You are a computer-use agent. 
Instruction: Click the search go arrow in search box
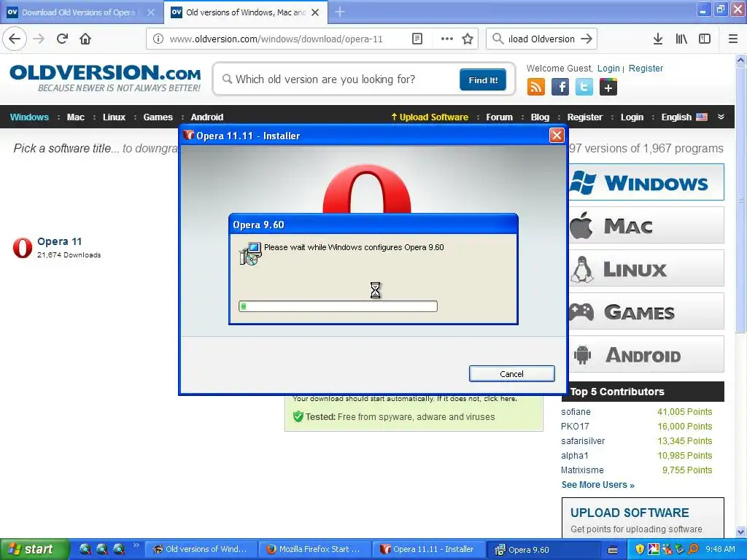587,39
